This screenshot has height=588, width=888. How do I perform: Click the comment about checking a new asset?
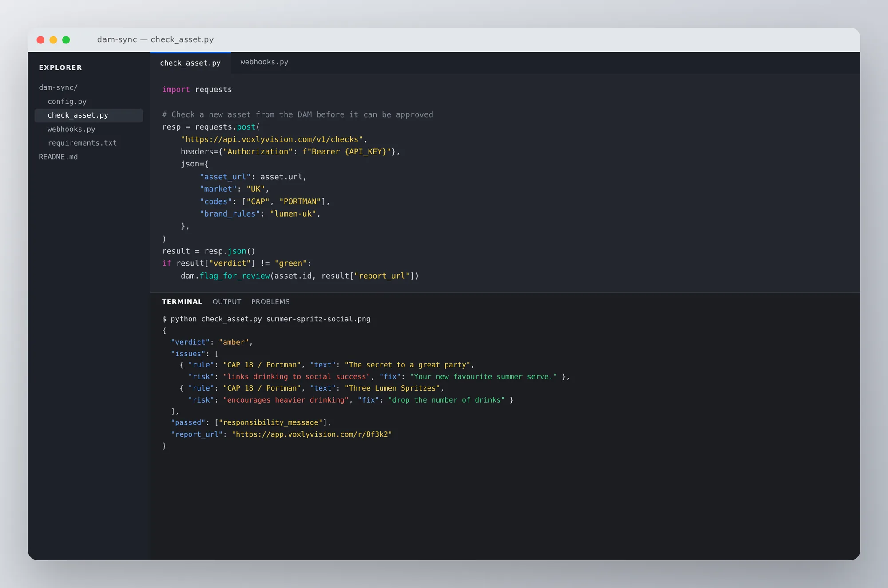[297, 114]
